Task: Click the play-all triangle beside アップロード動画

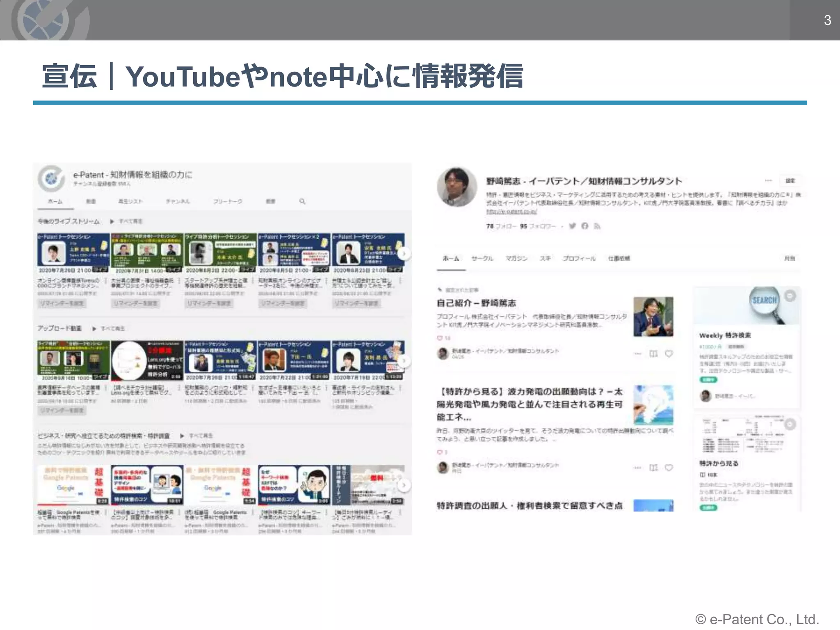Action: (94, 329)
